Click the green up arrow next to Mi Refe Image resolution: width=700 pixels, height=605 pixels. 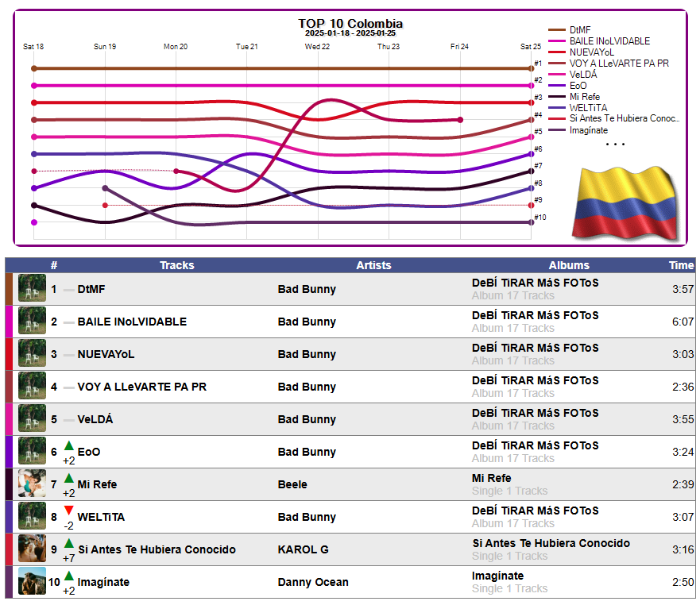[x=69, y=478]
